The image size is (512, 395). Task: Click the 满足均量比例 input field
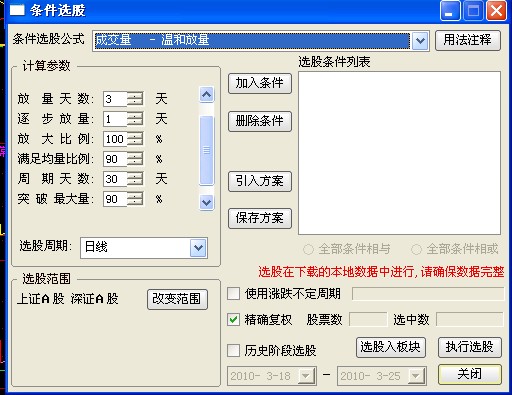click(115, 159)
